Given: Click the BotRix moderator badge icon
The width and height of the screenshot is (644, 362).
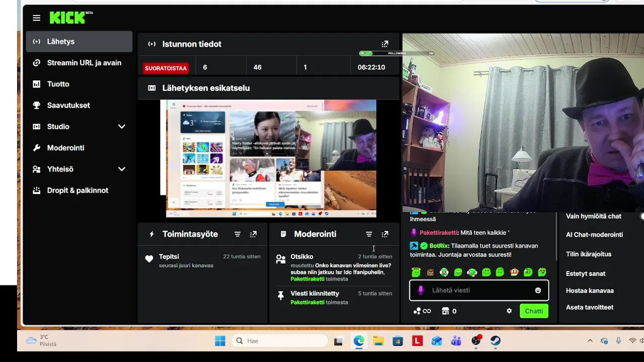Looking at the screenshot, I should click(x=414, y=246).
